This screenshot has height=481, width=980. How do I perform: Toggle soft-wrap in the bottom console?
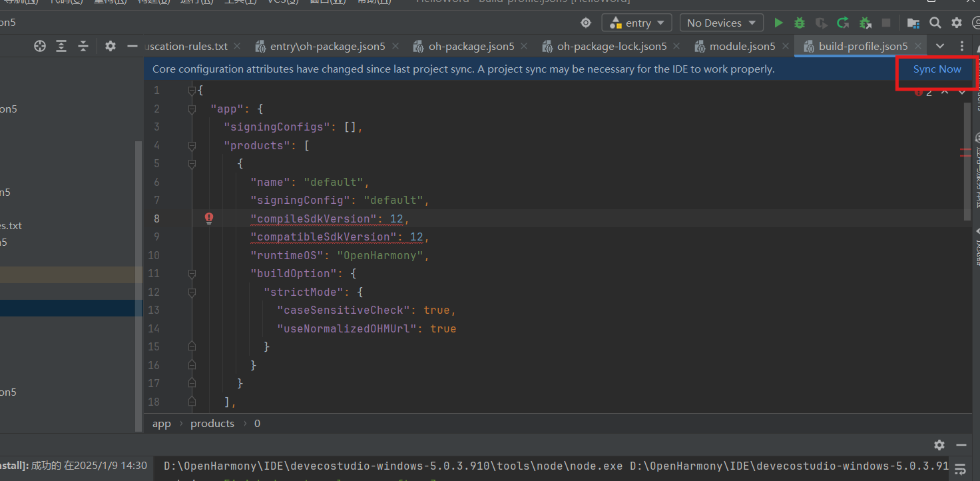pos(960,468)
